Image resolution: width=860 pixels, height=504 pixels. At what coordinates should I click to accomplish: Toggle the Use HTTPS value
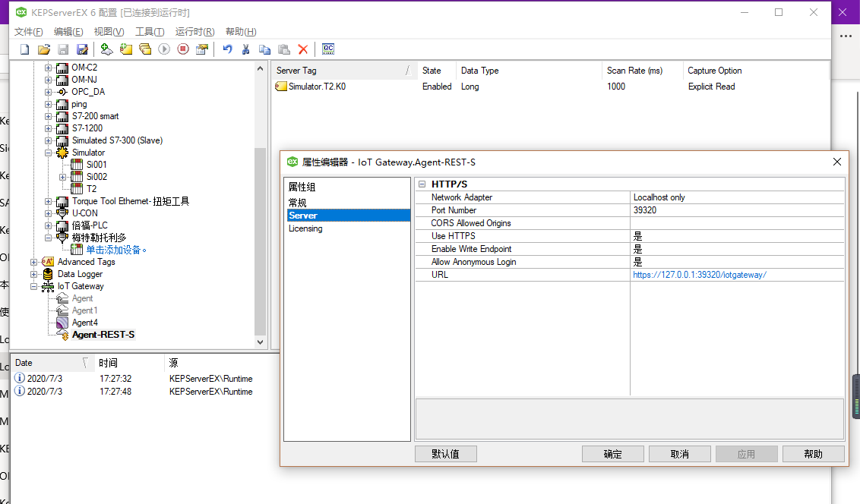coord(737,236)
